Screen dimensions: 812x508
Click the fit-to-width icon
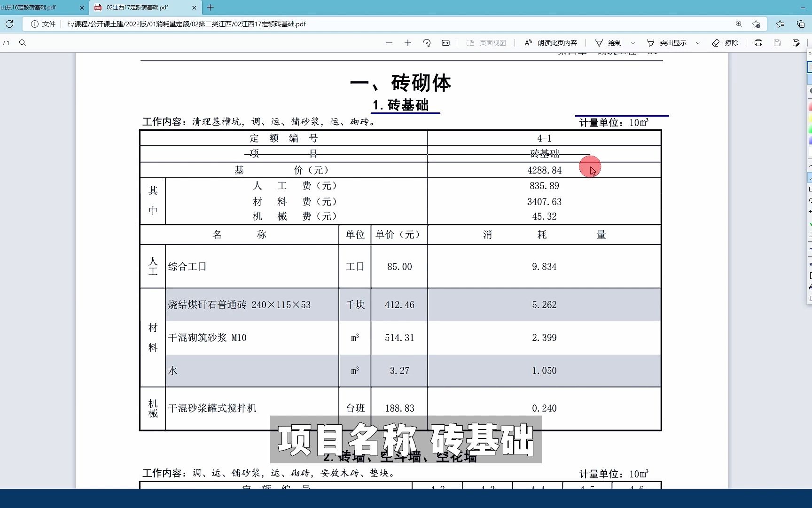point(445,42)
